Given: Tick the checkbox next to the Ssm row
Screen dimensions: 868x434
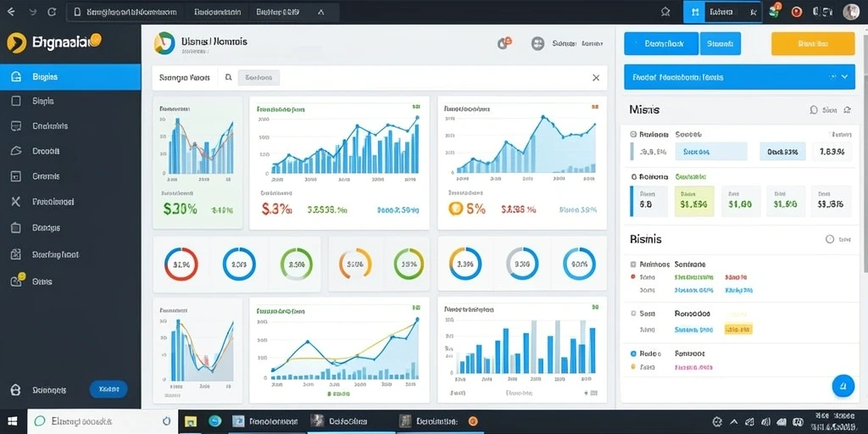Looking at the screenshot, I should click(x=634, y=314).
